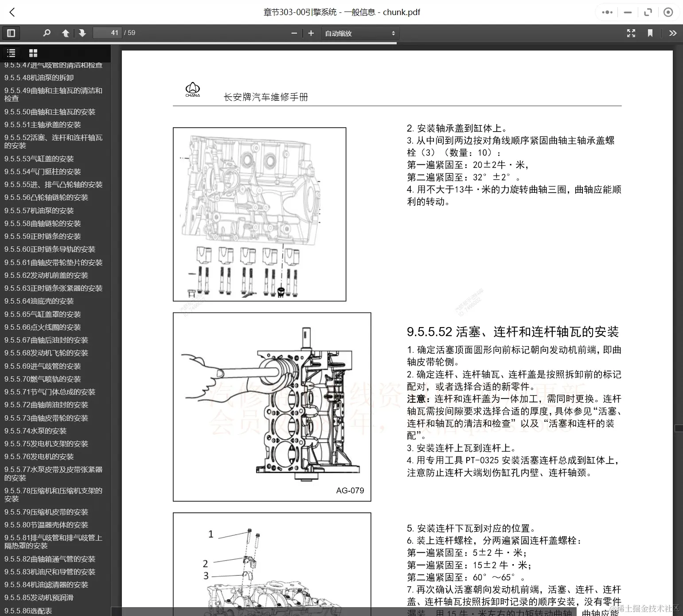Toggle the sidebar panel visibility
The width and height of the screenshot is (683, 616).
[11, 33]
